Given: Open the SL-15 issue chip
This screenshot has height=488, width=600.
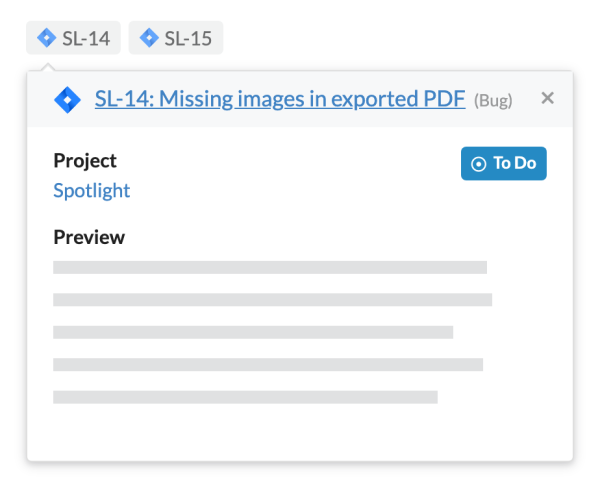Looking at the screenshot, I should (187, 39).
